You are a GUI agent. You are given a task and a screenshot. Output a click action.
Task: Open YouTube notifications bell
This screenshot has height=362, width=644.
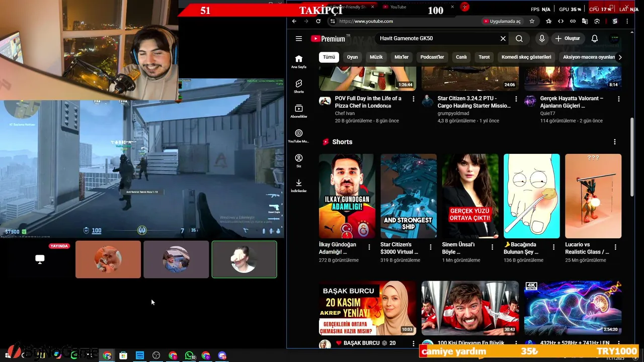click(x=595, y=39)
